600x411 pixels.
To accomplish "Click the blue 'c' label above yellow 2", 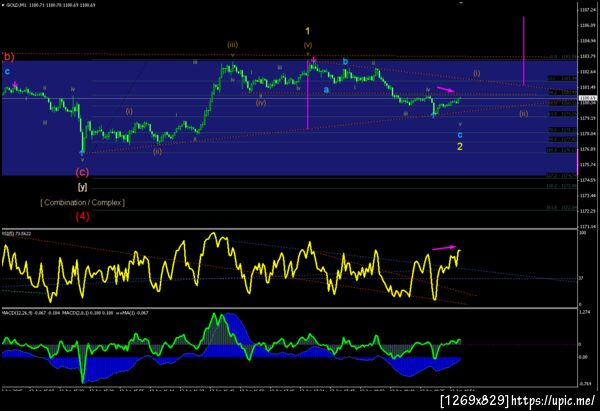I will 460,135.
